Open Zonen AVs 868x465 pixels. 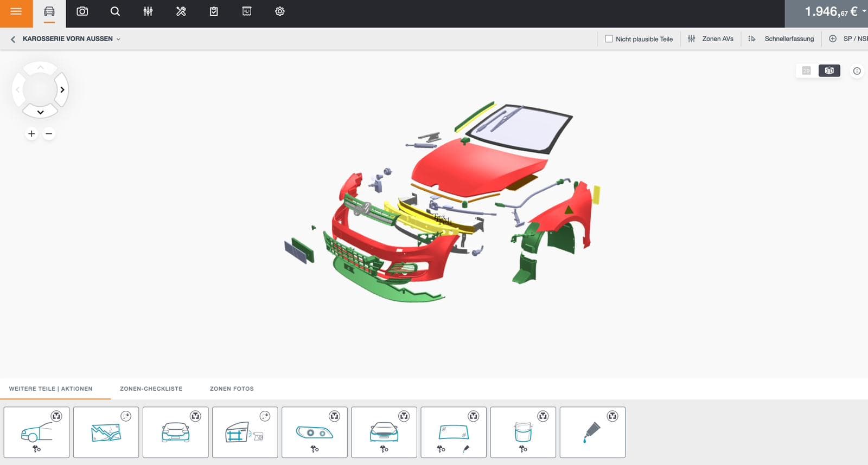[711, 39]
